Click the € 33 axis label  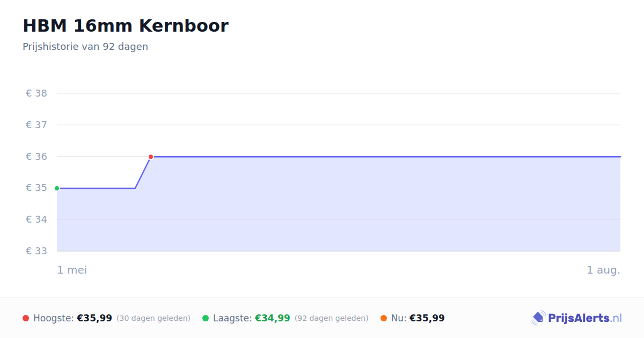[x=36, y=251]
